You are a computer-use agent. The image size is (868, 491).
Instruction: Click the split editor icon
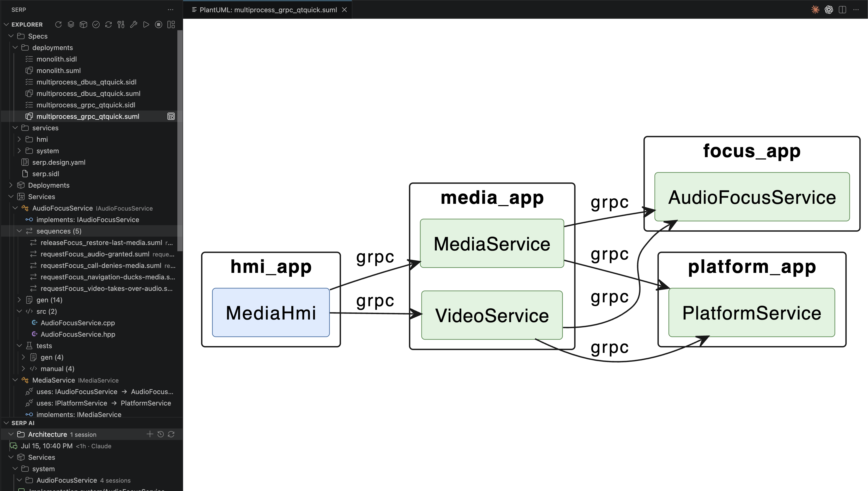pyautogui.click(x=842, y=10)
